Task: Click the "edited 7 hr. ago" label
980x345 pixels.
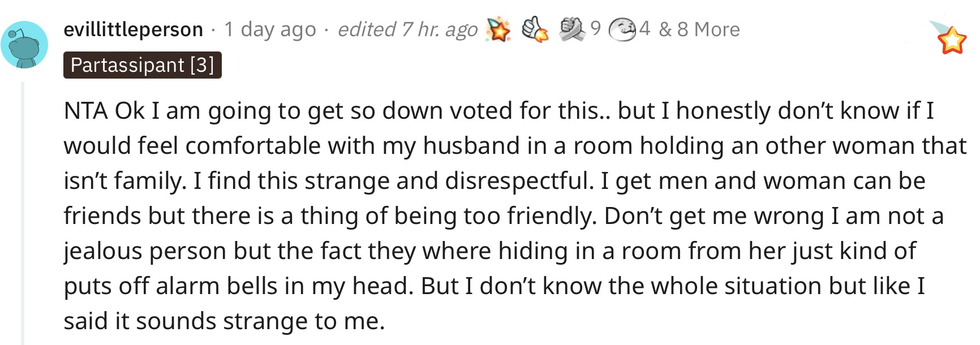Action: [407, 29]
